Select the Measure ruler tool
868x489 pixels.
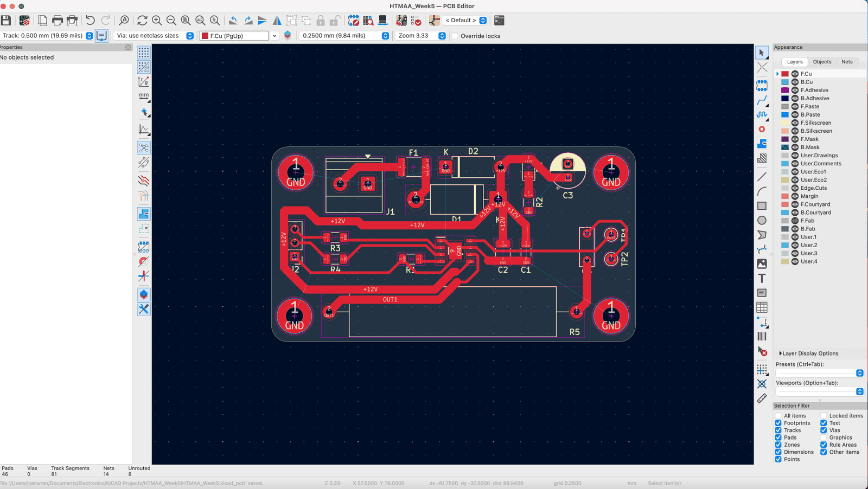762,398
